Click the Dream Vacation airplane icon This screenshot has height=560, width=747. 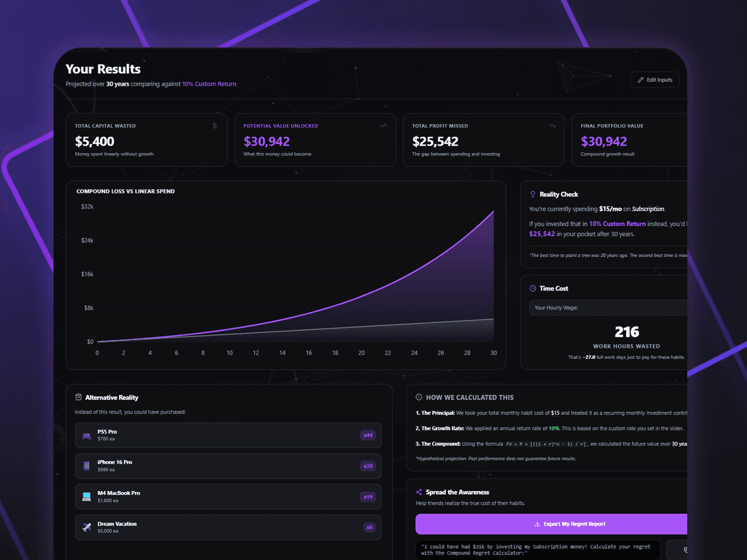(87, 527)
